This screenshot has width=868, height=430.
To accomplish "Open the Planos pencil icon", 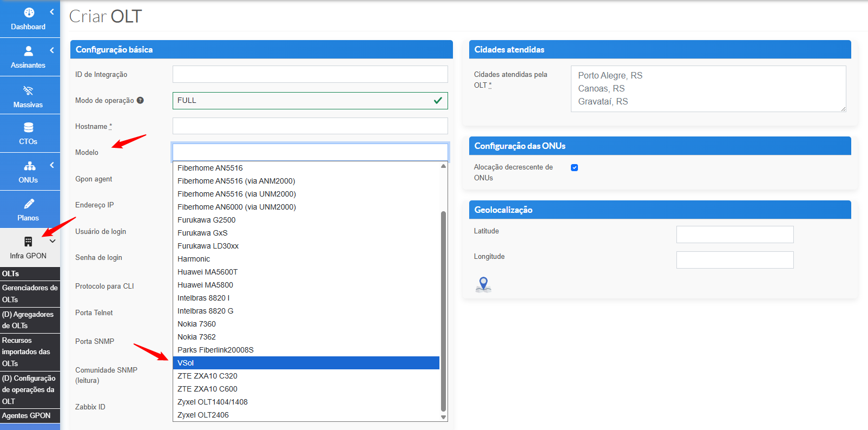I will 29,204.
